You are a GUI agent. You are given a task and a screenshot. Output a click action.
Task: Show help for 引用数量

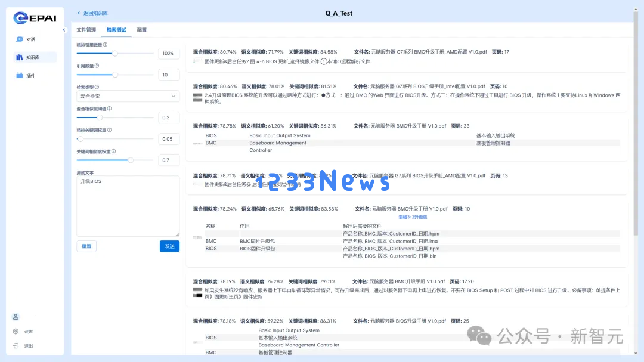[97, 66]
